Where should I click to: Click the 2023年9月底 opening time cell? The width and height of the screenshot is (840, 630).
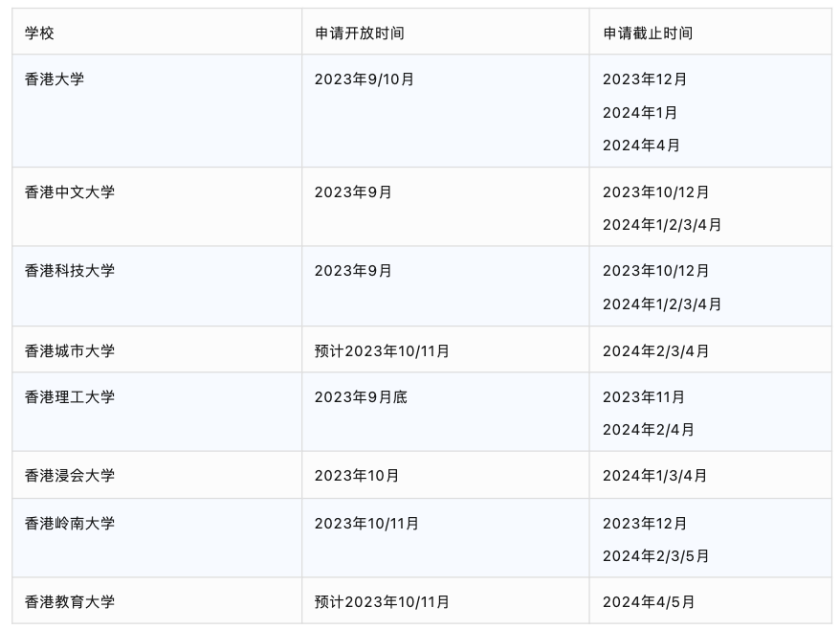(361, 397)
